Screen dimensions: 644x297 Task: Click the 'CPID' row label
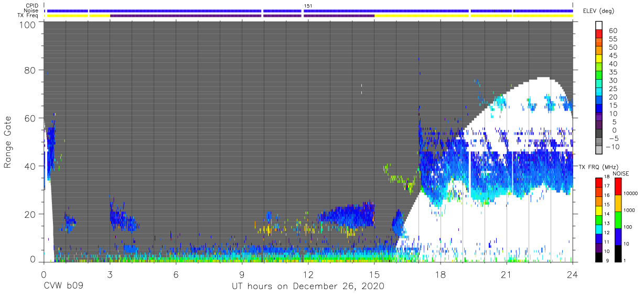coord(32,6)
